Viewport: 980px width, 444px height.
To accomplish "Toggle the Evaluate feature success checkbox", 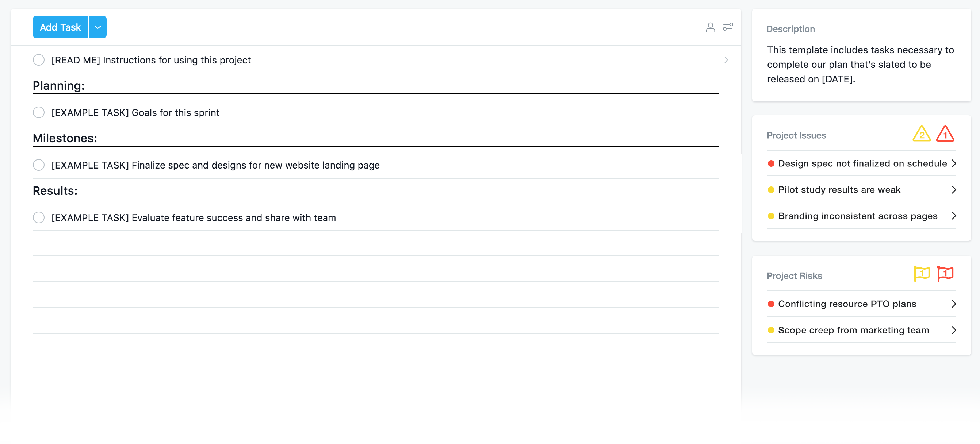I will [38, 217].
